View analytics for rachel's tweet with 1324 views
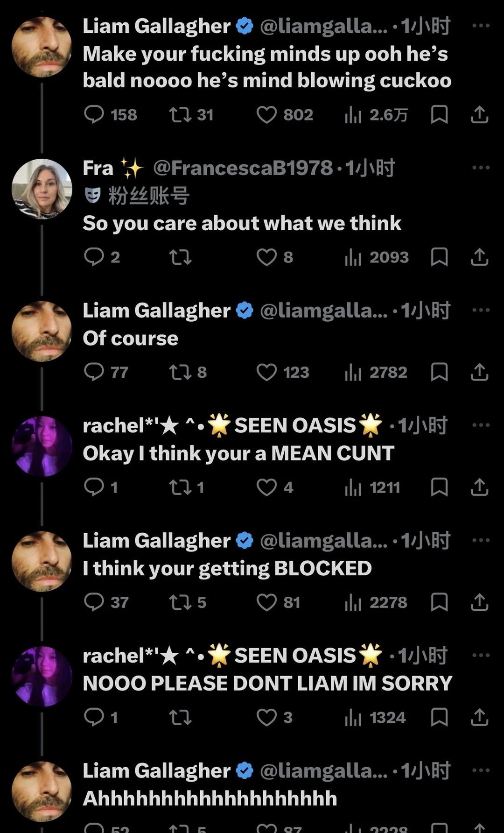 point(375,717)
